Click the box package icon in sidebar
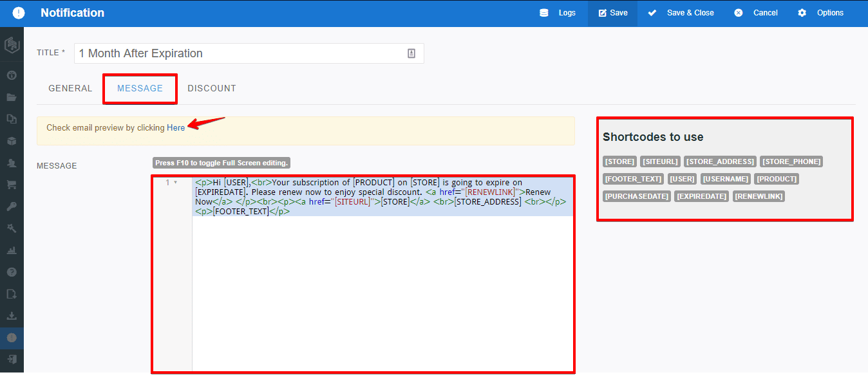 11,141
